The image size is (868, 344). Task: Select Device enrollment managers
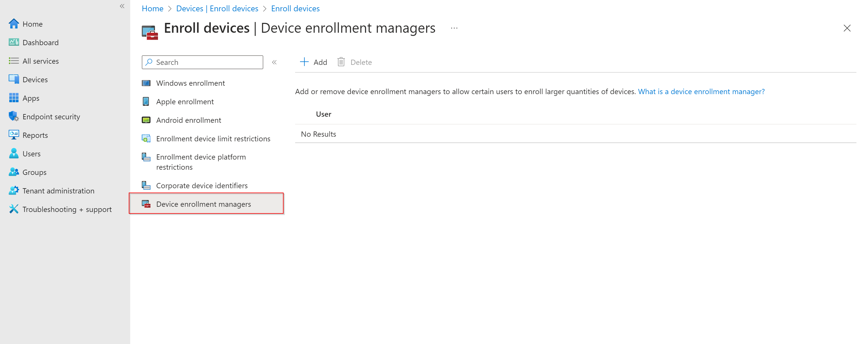coord(203,204)
